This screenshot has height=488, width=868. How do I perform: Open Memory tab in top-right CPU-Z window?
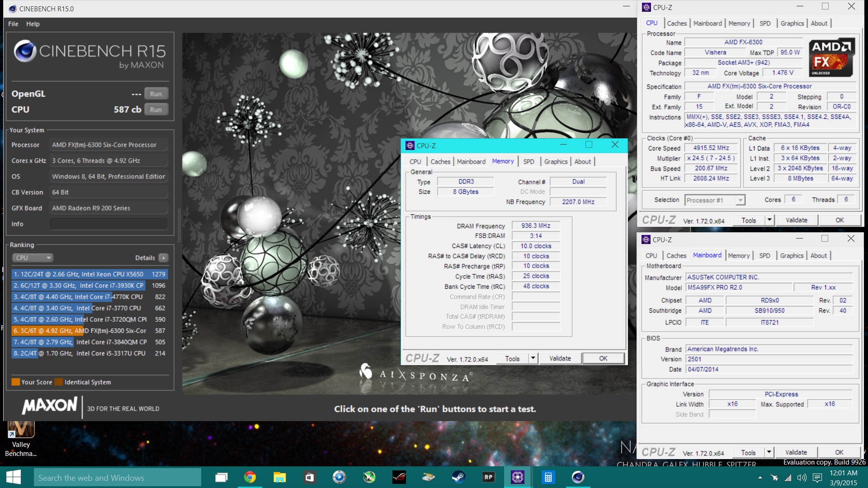point(739,23)
